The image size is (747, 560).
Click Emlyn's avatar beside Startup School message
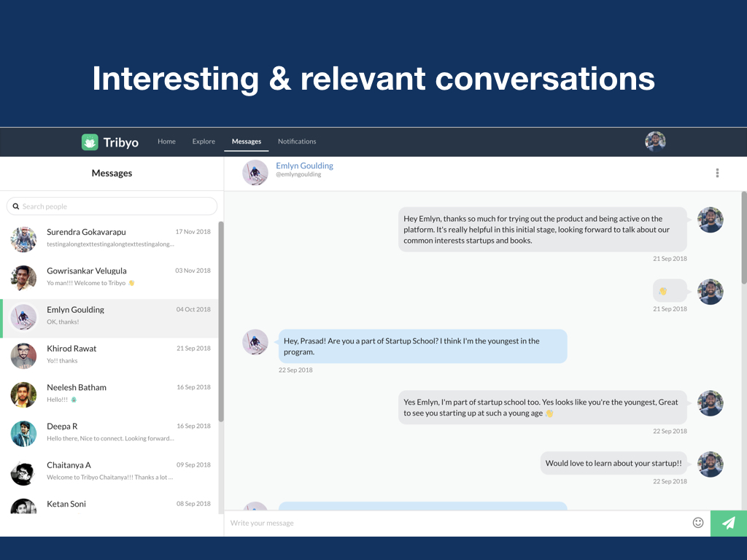255,342
